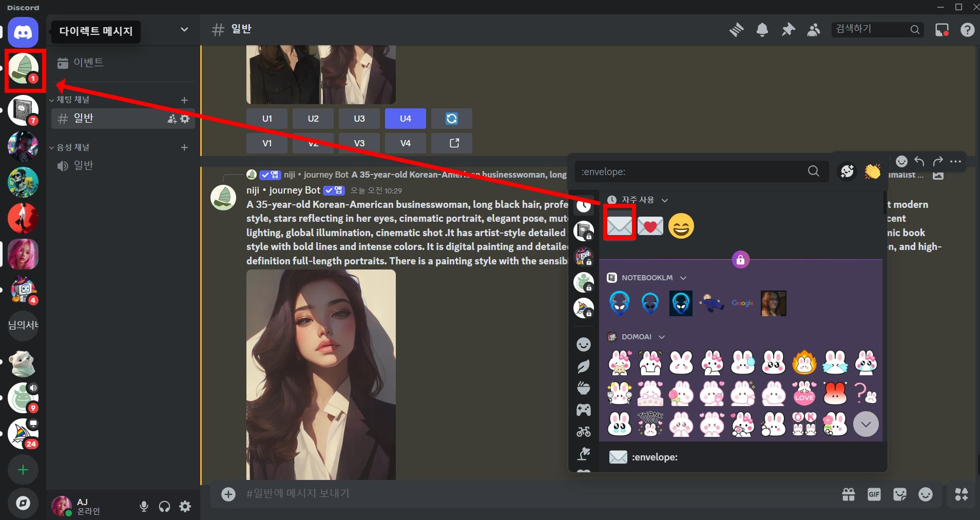Open the server name dropdown chevron
980x520 pixels.
tap(184, 30)
